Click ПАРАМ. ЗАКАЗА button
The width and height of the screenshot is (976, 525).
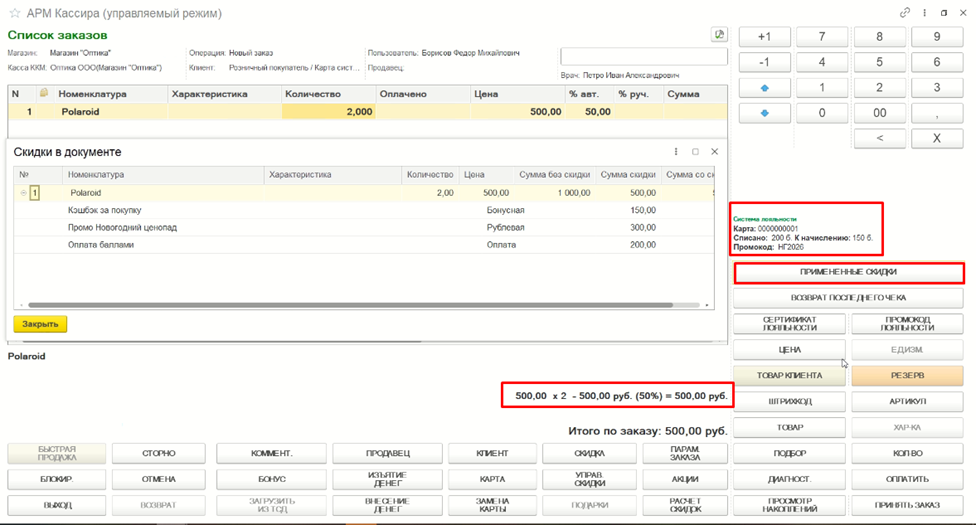(685, 453)
